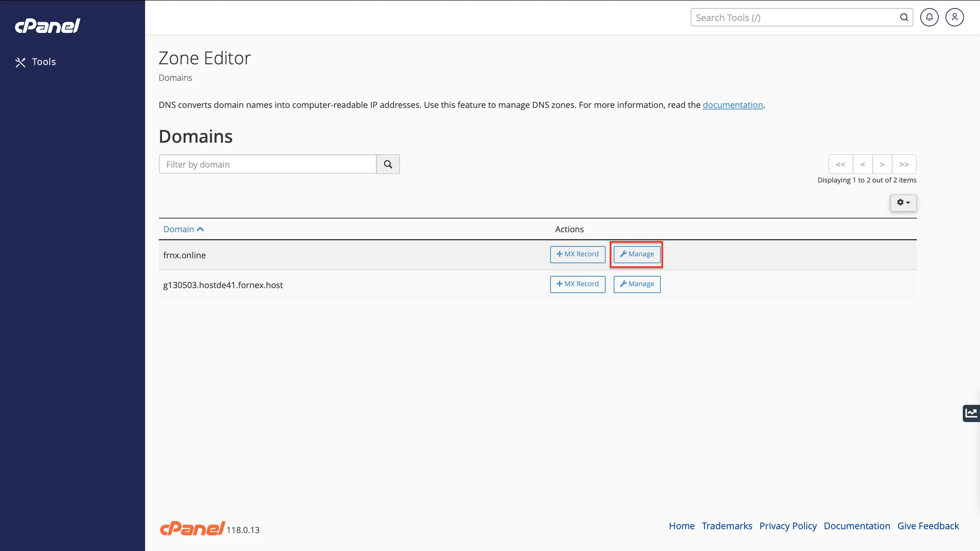The image size is (980, 551).
Task: Click the Give Feedback footer link
Action: 928,526
